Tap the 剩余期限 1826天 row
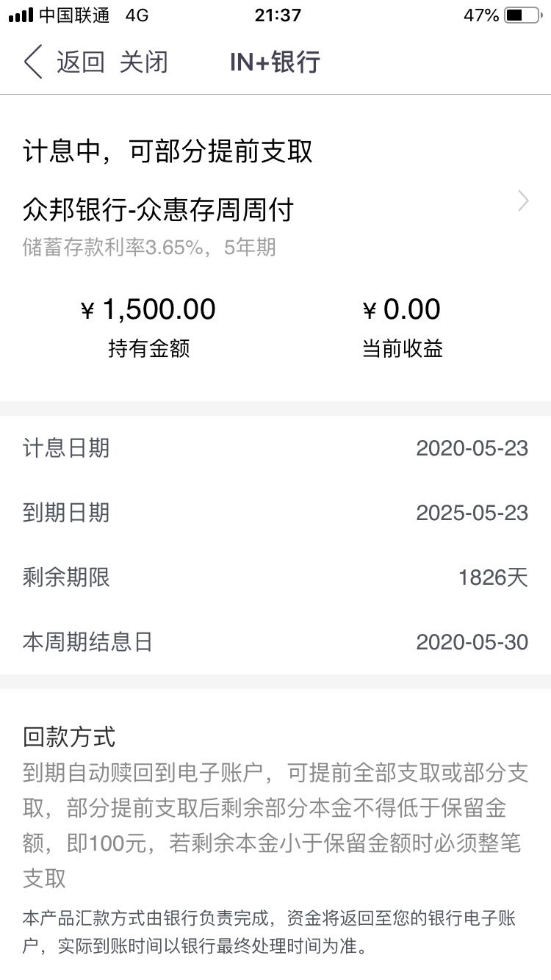The height and width of the screenshot is (980, 551). [275, 577]
